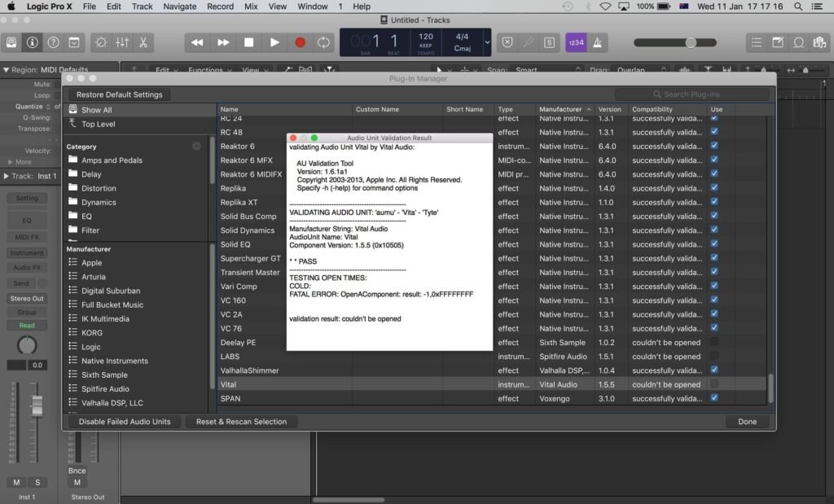Open Notification Center list icon
The width and height of the screenshot is (834, 504).
[x=818, y=7]
